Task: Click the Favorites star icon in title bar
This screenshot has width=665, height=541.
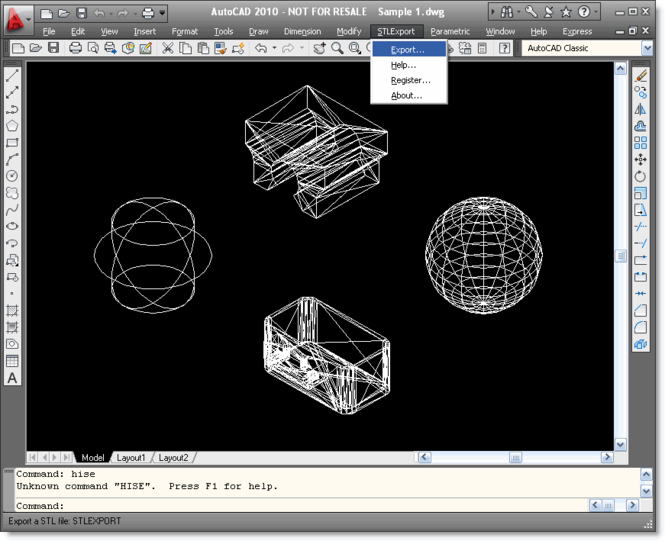Action: click(x=566, y=12)
